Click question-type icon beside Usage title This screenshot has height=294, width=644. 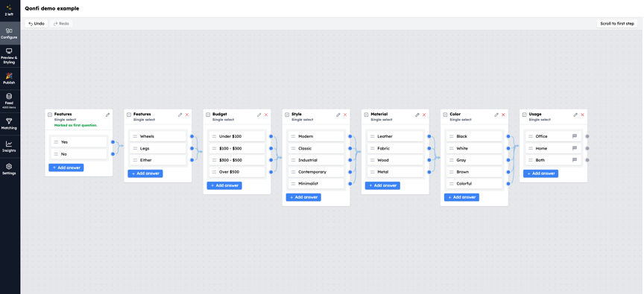[524, 115]
